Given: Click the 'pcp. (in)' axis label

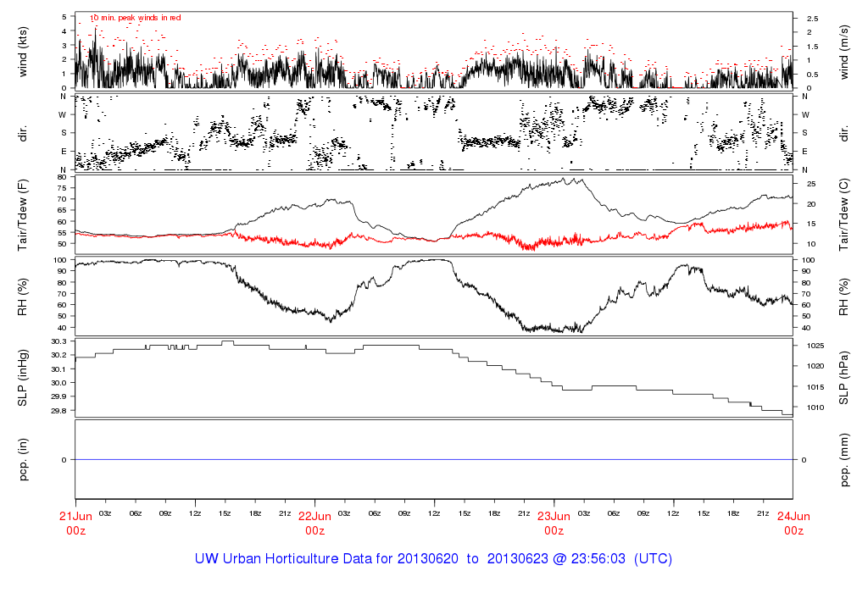Looking at the screenshot, I should pos(23,460).
